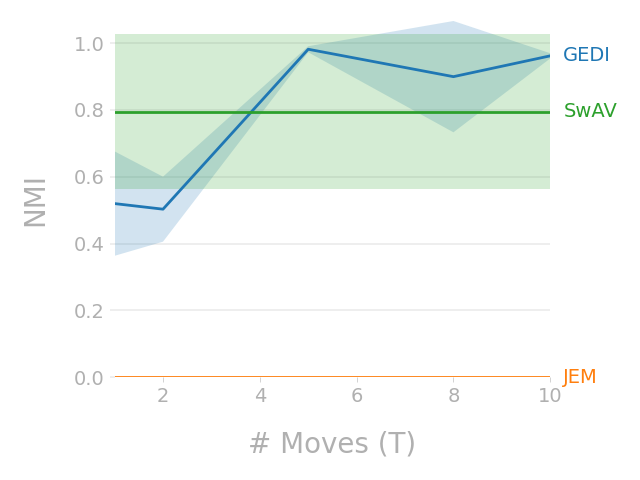Click the blue GEDI line peak at T=5

click(x=308, y=49)
